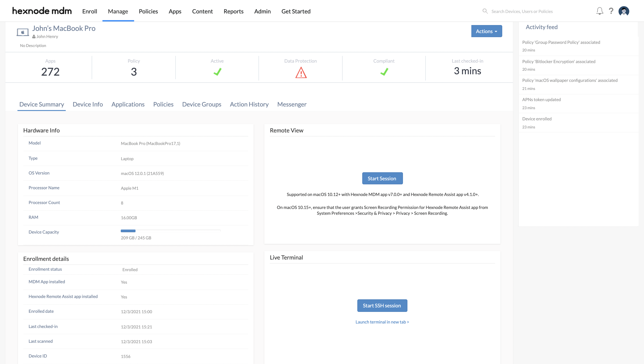This screenshot has height=364, width=644.
Task: Click Enrolled date 12/3/2021 15:00
Action: coord(136,312)
